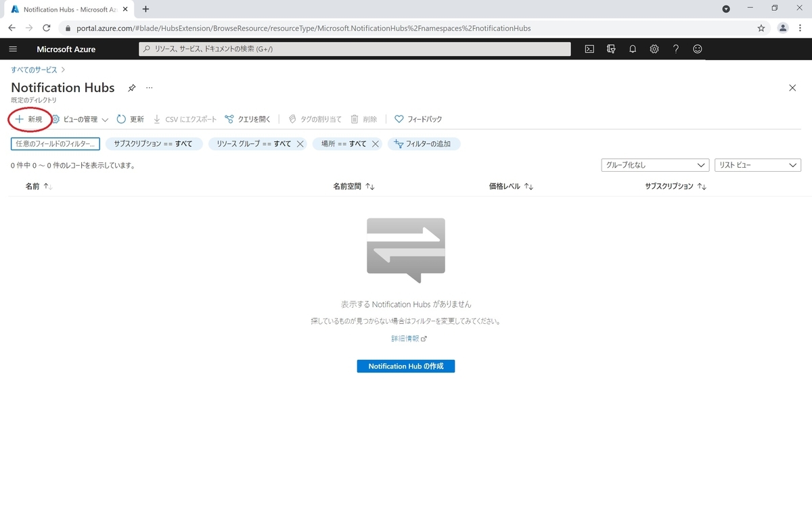
Task: Bookmark this page with the star icon
Action: click(761, 28)
